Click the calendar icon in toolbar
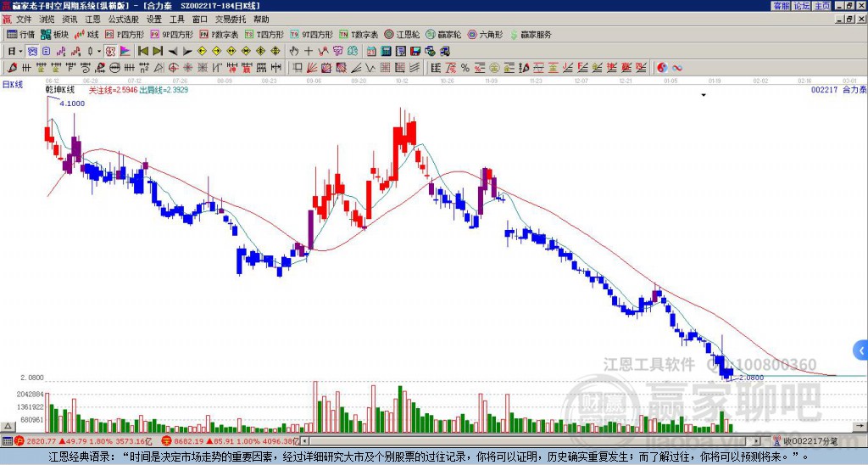Screen dimensions: 868x465 point(371,51)
